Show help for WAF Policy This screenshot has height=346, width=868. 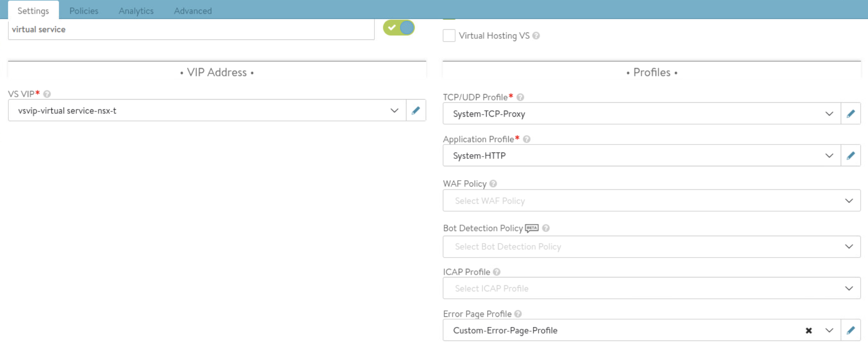(x=493, y=184)
